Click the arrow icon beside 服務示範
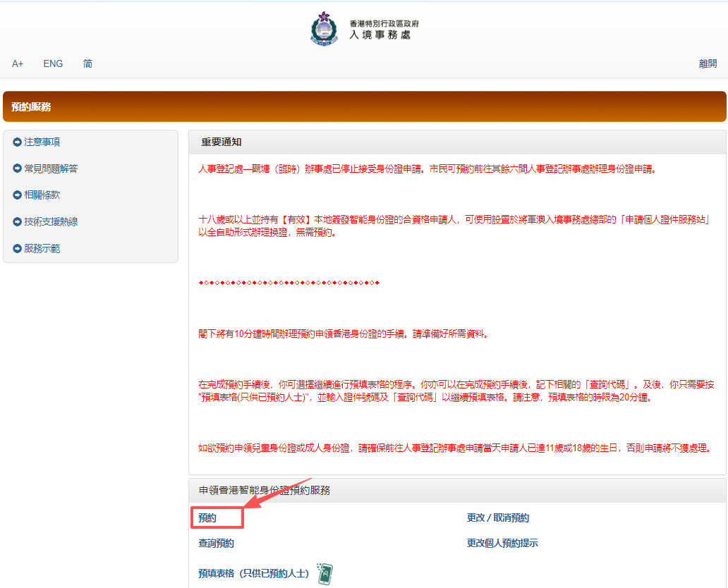Screen dimensions: 728x588 (x=18, y=249)
